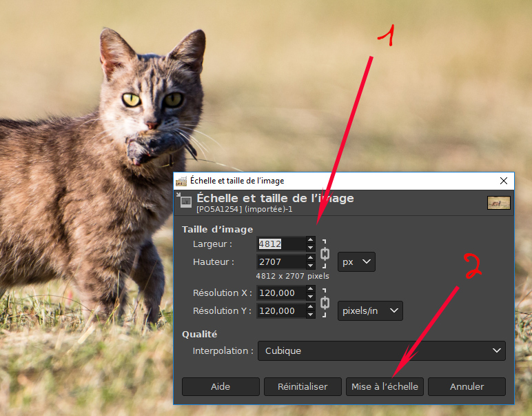The image size is (532, 416).
Task: Open the px size unit dropdown
Action: 356,261
